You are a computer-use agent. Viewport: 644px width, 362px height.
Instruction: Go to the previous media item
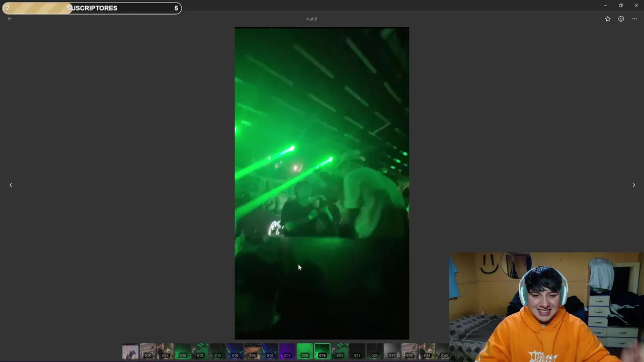[11, 185]
